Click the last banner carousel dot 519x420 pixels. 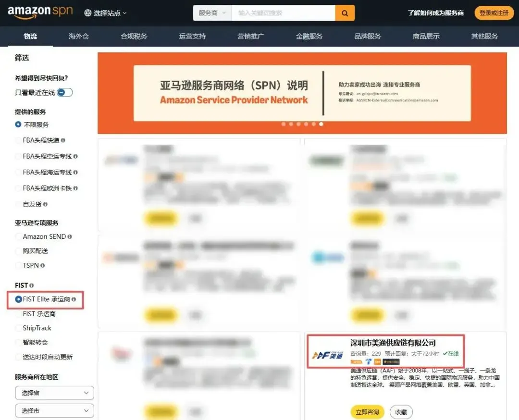[x=321, y=124]
